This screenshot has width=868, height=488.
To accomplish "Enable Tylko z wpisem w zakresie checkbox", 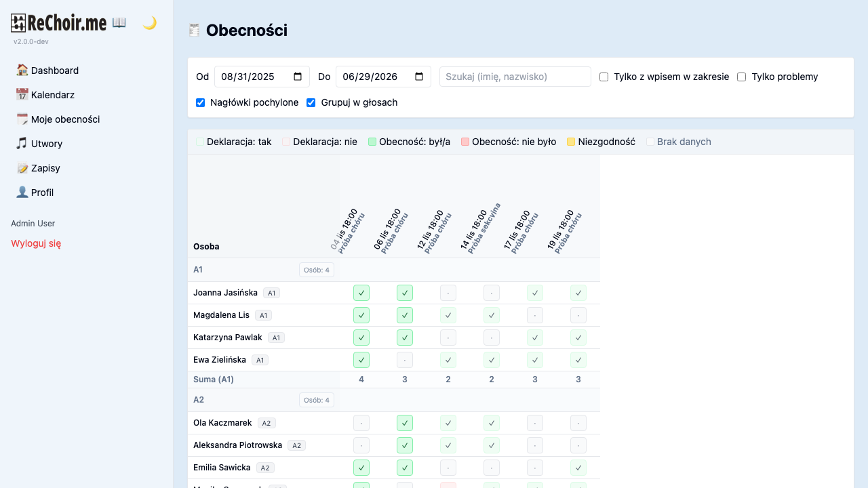I will click(x=604, y=77).
